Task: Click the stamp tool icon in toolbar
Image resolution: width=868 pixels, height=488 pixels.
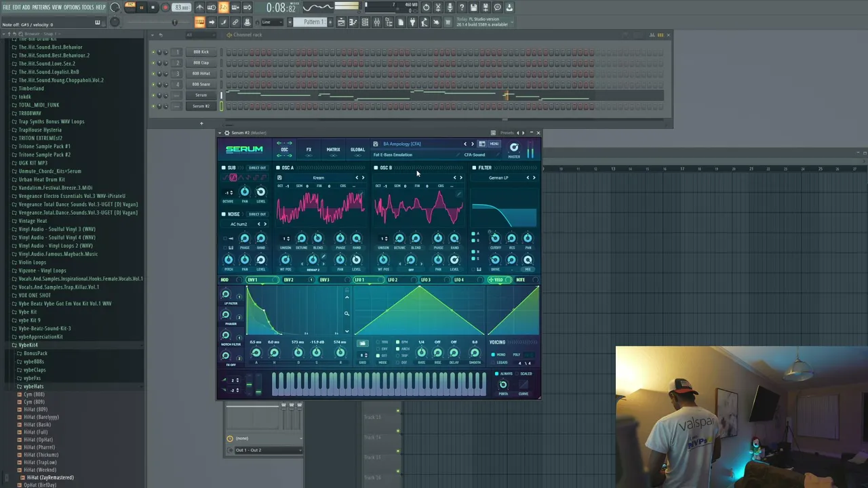Action: click(x=247, y=22)
